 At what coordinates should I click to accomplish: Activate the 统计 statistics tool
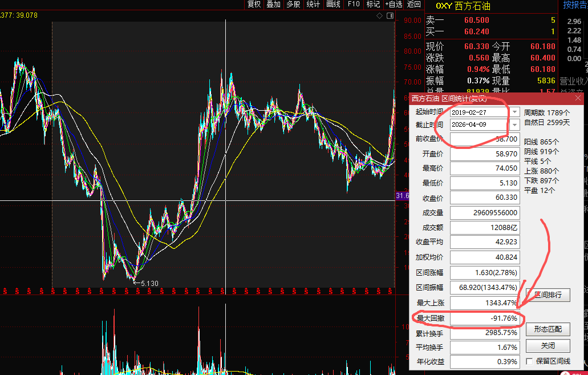[312, 5]
